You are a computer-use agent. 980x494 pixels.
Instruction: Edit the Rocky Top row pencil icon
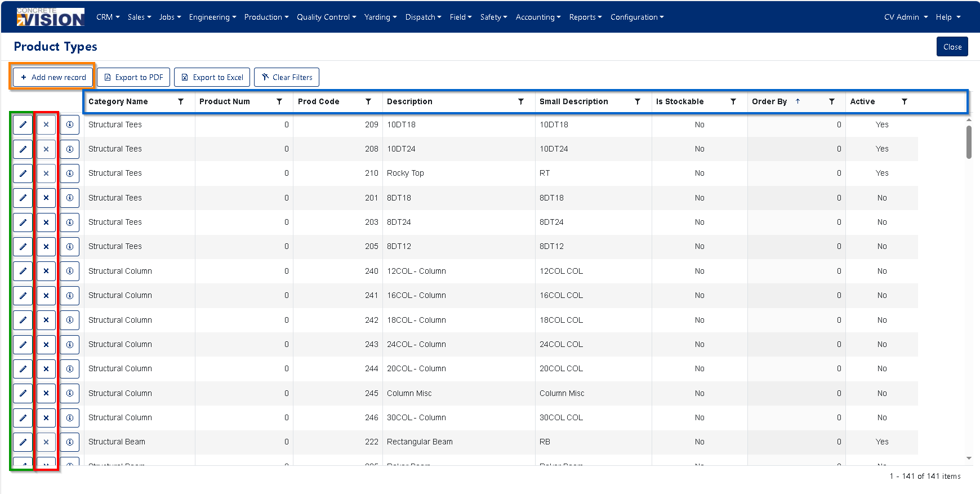23,173
